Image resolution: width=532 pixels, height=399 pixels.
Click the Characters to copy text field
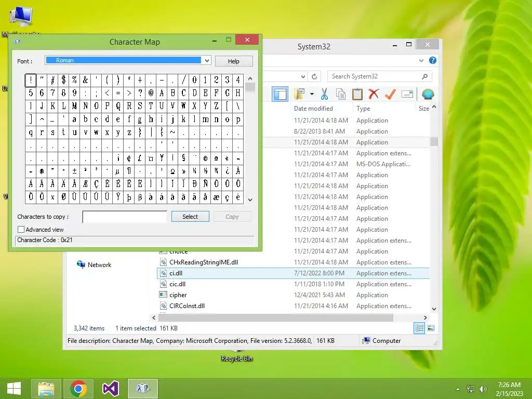coord(125,217)
